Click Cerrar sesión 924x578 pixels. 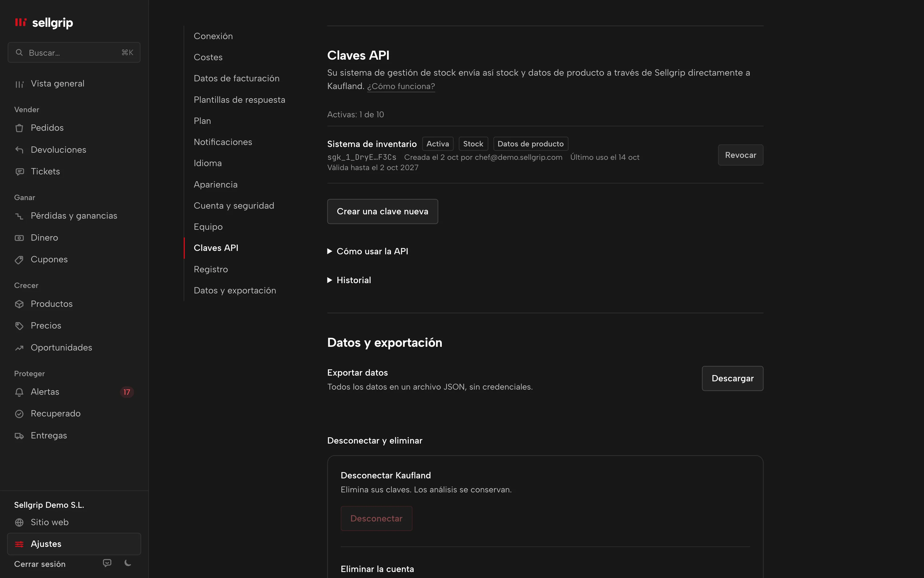(40, 564)
